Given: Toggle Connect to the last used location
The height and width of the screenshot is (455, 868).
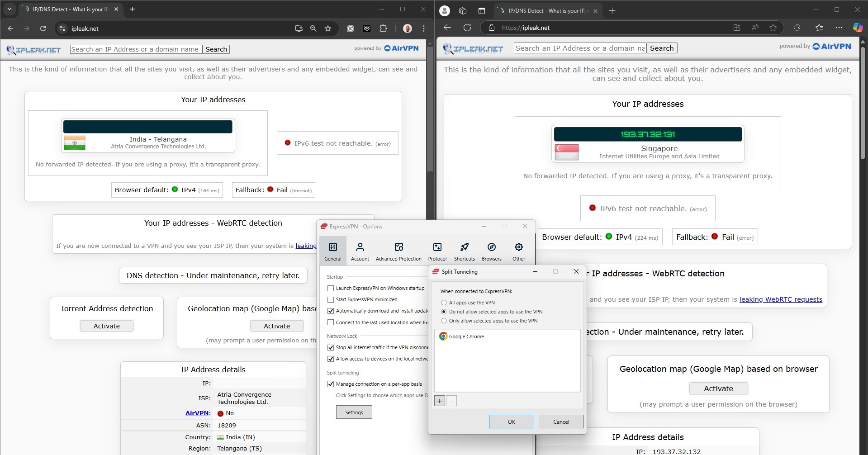Looking at the screenshot, I should click(x=331, y=322).
